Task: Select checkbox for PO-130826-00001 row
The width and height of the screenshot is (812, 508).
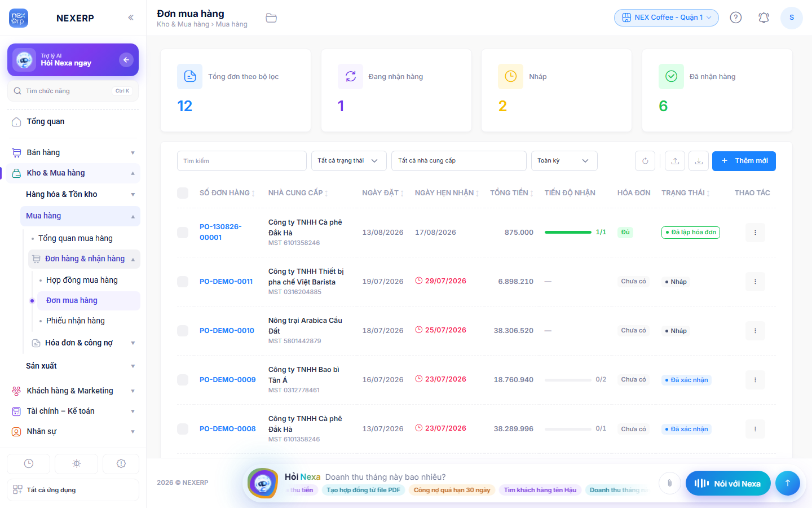Action: (x=183, y=233)
